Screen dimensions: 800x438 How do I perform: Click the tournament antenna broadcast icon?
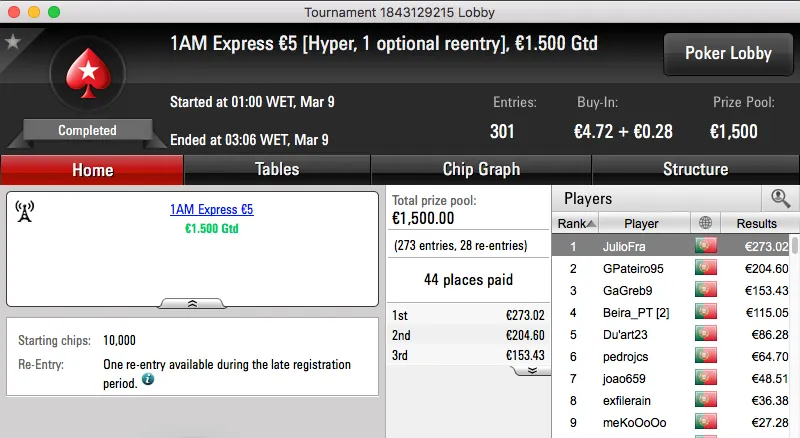pos(25,212)
